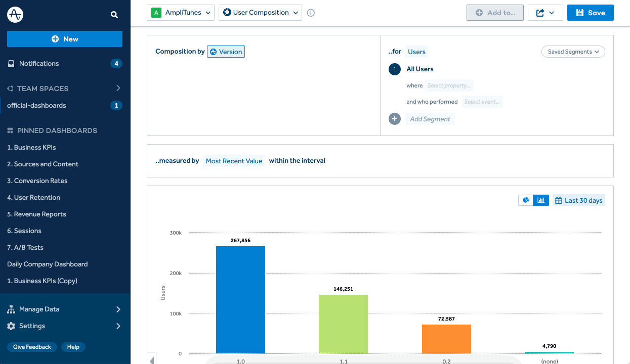The height and width of the screenshot is (364, 630).
Task: Open the 5. Revenue Reports dashboard
Action: [x=36, y=214]
